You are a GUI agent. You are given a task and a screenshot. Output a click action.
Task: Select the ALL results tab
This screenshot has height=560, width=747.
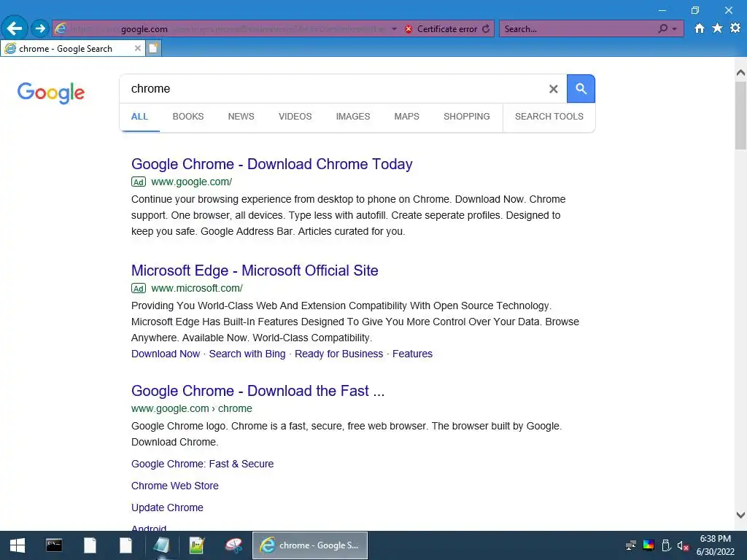click(139, 117)
